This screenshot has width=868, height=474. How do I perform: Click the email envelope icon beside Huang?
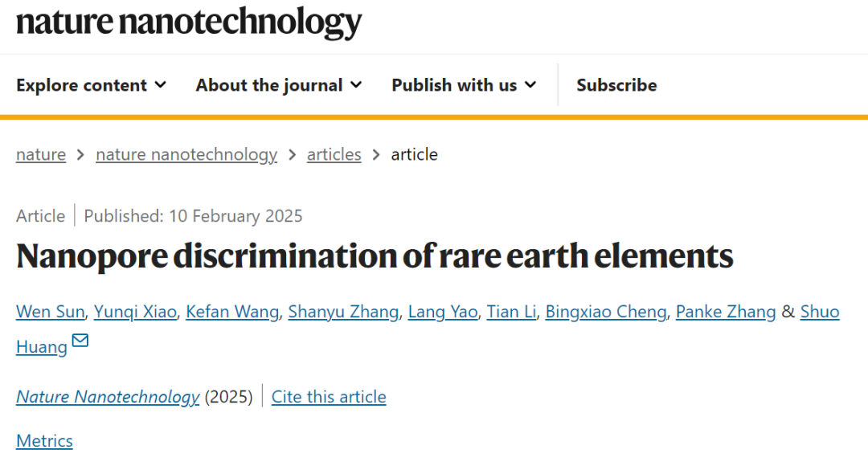tap(80, 340)
